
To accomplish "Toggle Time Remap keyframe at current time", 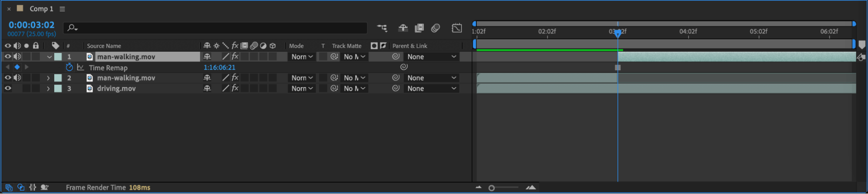I will click(x=17, y=67).
